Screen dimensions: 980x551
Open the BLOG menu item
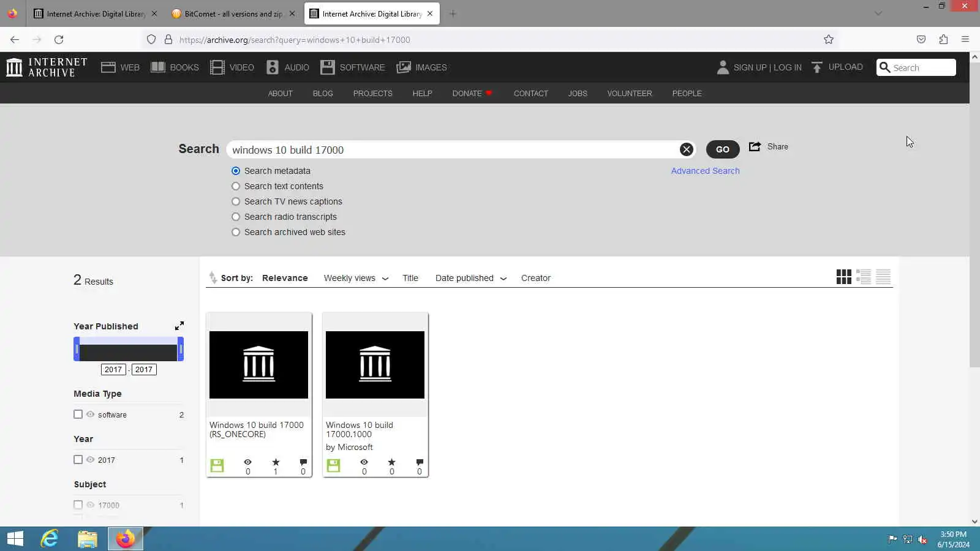(323, 94)
